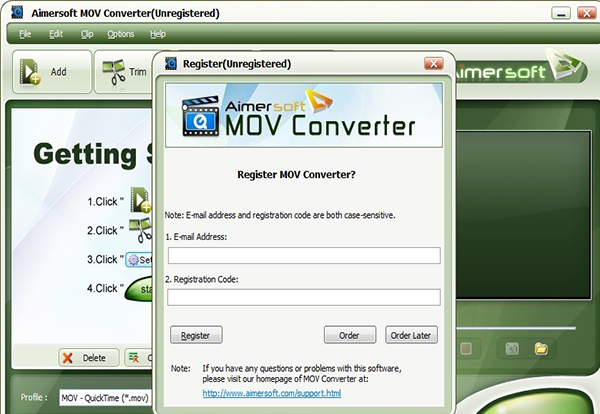Click the Order Later button

pos(411,335)
